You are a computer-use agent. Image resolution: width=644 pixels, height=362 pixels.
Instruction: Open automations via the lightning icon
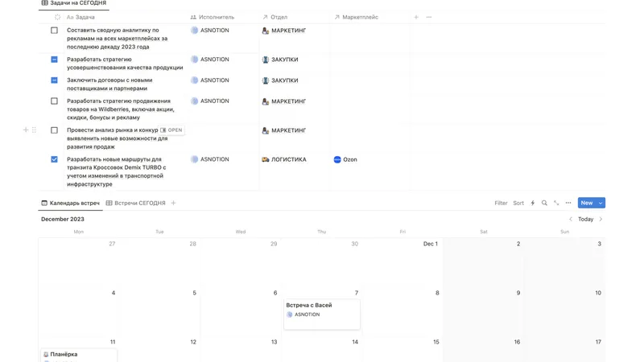pos(533,204)
